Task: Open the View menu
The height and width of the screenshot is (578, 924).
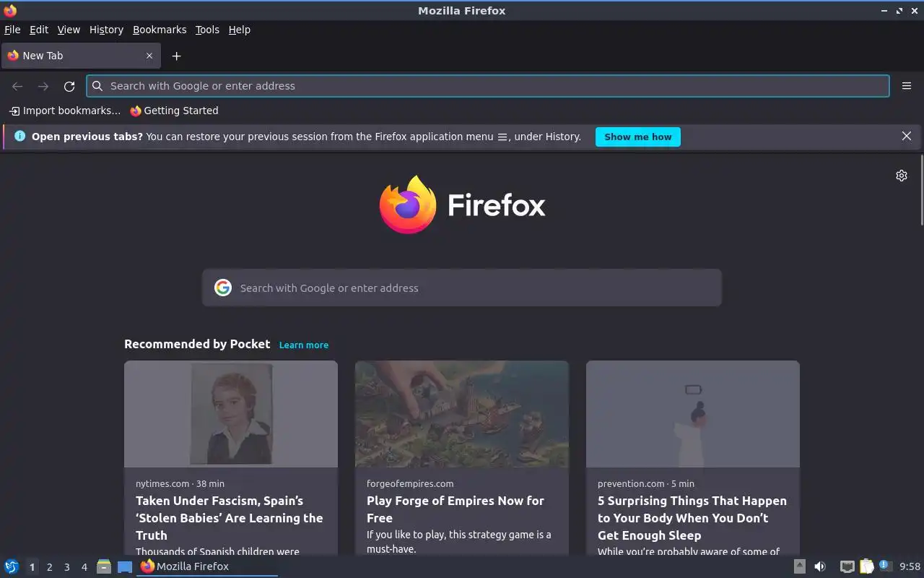Action: tap(69, 30)
